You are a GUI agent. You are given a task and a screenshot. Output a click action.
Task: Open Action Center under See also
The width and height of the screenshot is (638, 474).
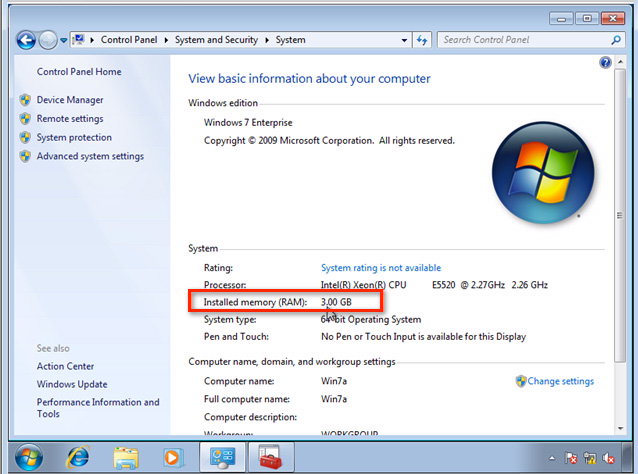(65, 366)
